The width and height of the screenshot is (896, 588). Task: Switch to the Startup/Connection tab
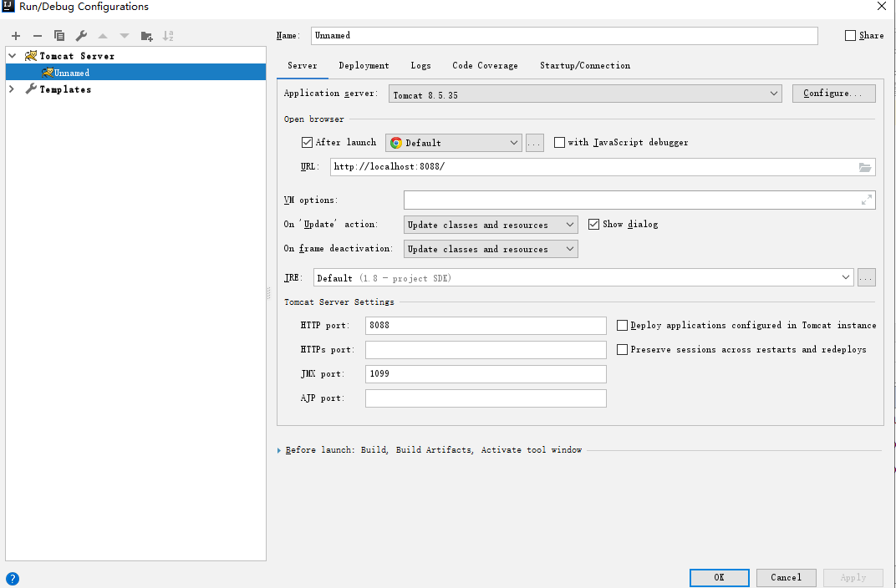tap(585, 66)
